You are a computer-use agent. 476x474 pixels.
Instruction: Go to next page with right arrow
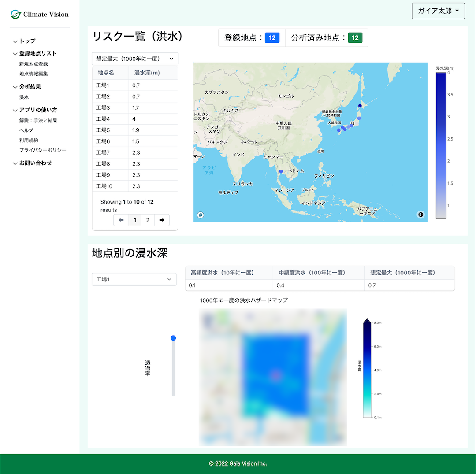[162, 220]
